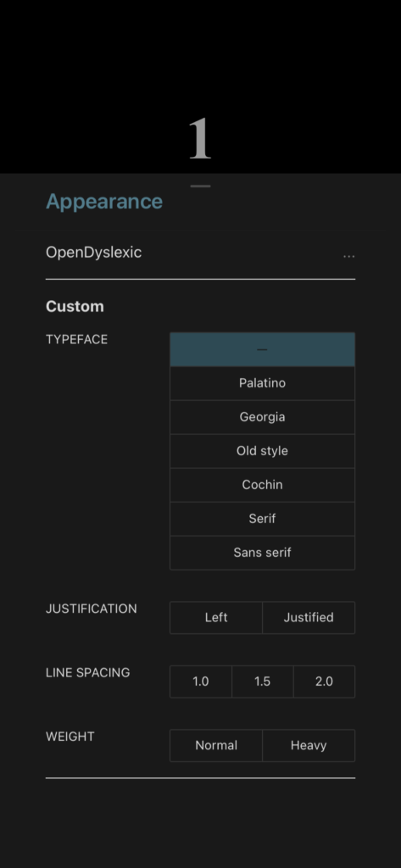The width and height of the screenshot is (401, 868).
Task: Tap the drag handle above Appearance
Action: [200, 186]
